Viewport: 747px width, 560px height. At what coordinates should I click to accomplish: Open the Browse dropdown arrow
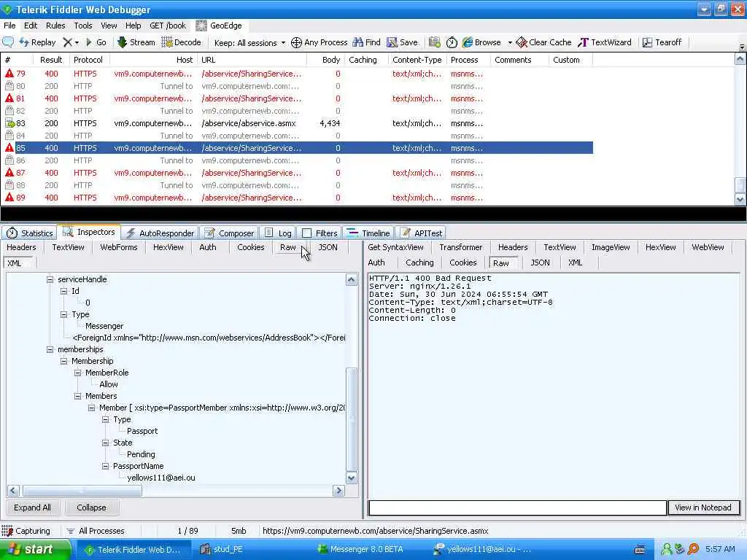(510, 43)
